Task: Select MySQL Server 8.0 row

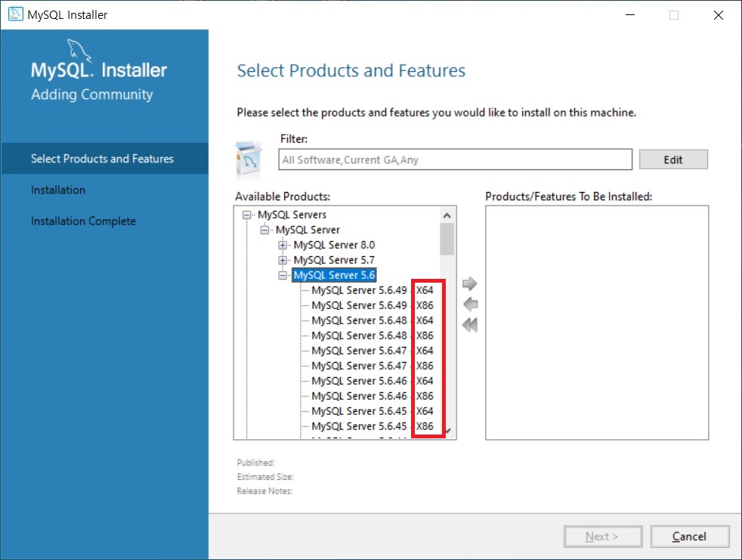Action: [334, 245]
